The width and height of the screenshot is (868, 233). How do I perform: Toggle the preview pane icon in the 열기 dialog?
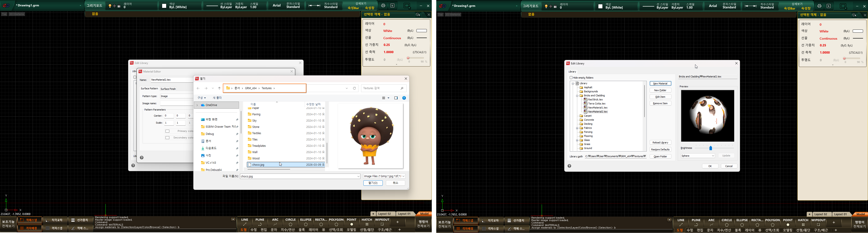[x=396, y=98]
